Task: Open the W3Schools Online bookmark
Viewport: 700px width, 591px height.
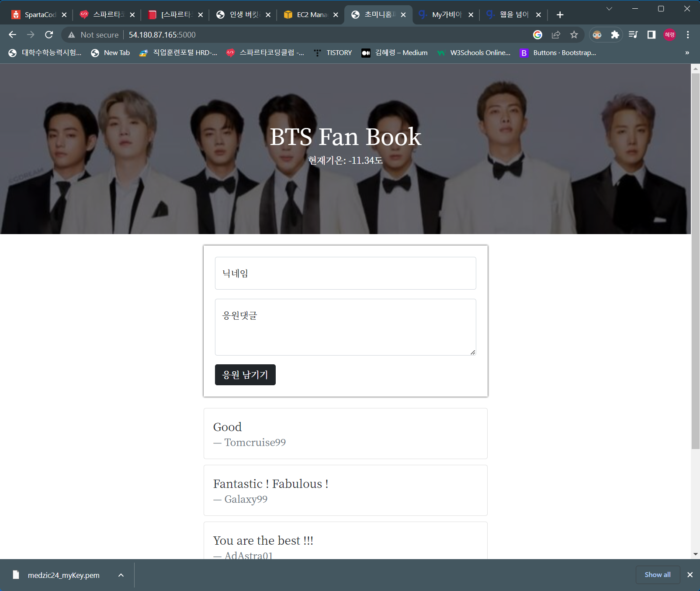Action: click(474, 53)
